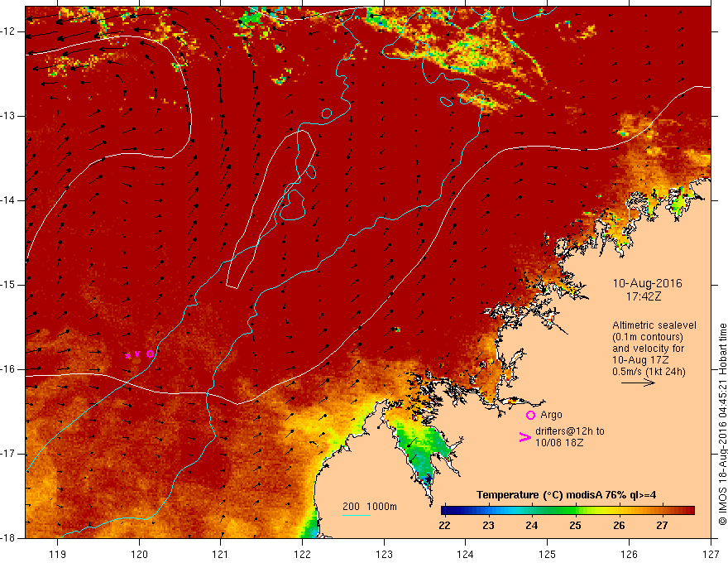Click the magenta drifters arrowhead legend symbol
728x563 pixels.
point(525,437)
